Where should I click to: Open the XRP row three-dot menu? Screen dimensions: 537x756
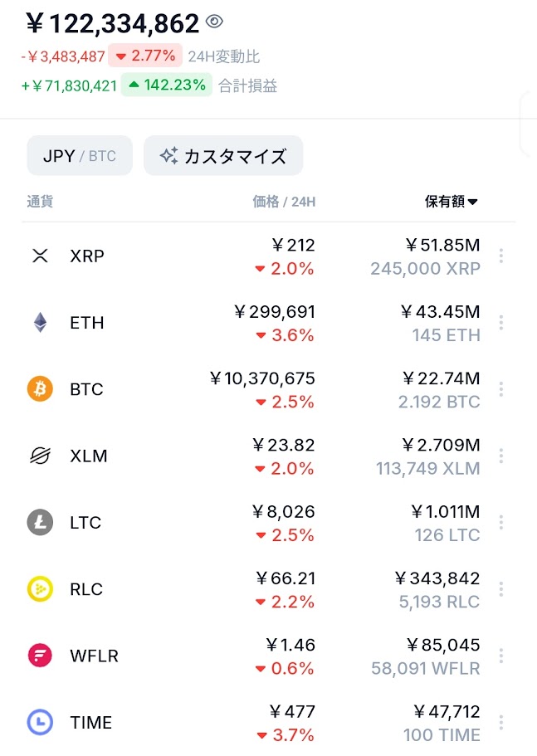tap(500, 256)
